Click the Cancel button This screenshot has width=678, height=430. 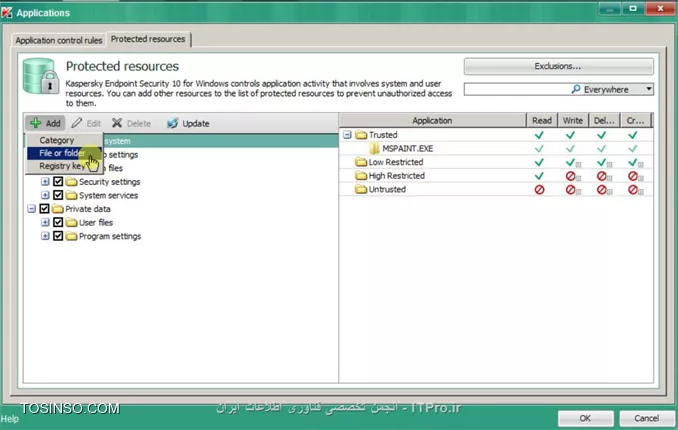click(646, 418)
